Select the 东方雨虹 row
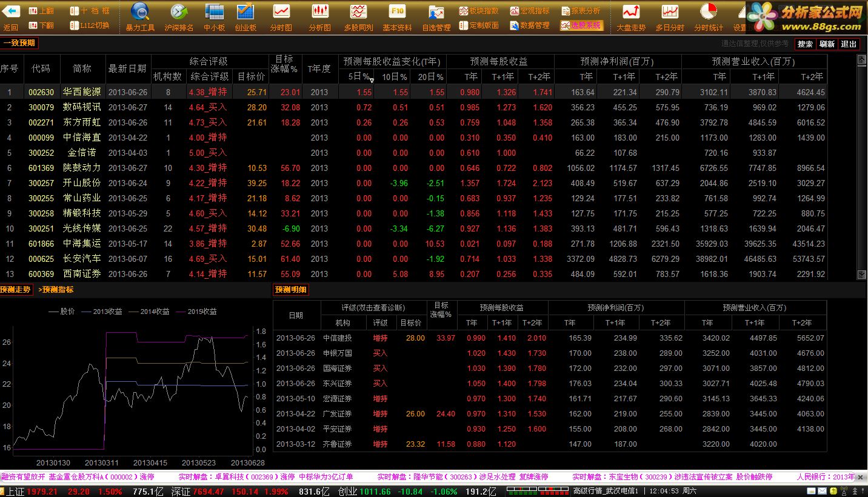The width and height of the screenshot is (868, 497). click(413, 122)
